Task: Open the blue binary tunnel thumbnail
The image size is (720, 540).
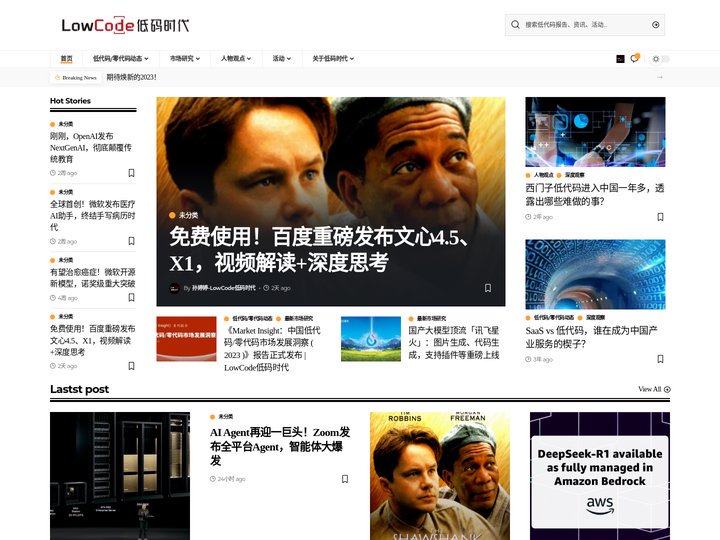Action: (x=595, y=274)
